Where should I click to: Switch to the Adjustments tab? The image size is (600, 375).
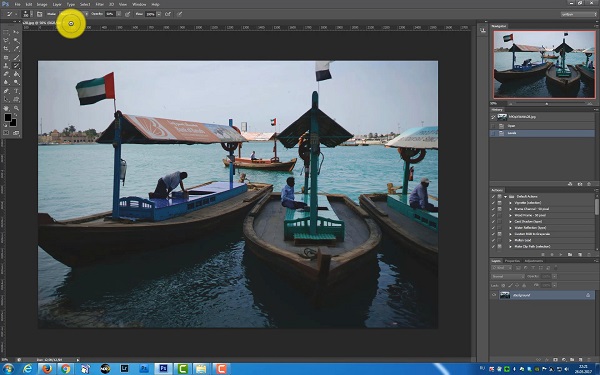[x=533, y=261]
